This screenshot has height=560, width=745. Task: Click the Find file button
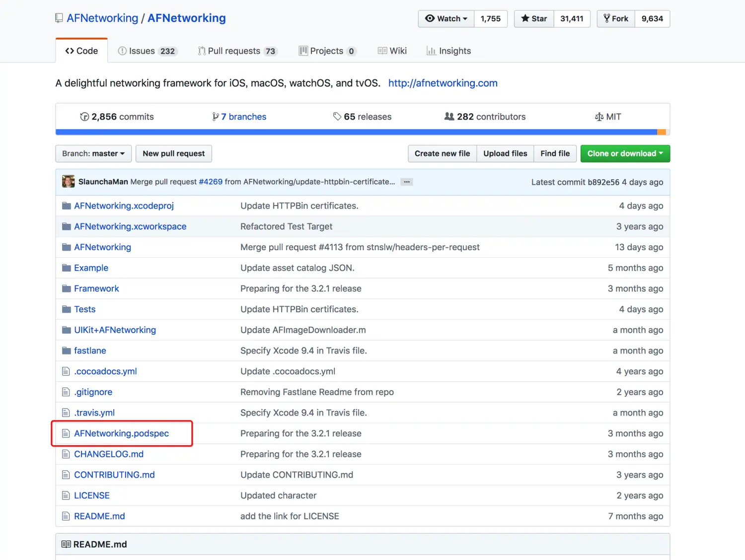coord(555,153)
